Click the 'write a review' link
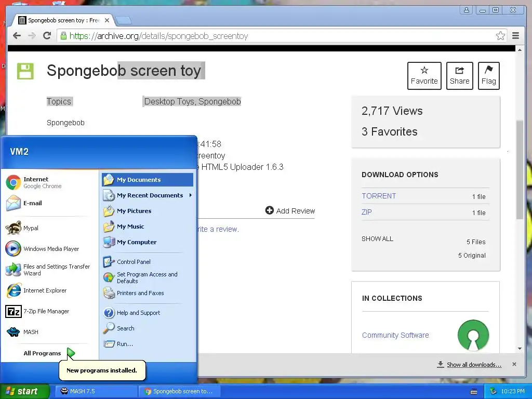 click(218, 229)
